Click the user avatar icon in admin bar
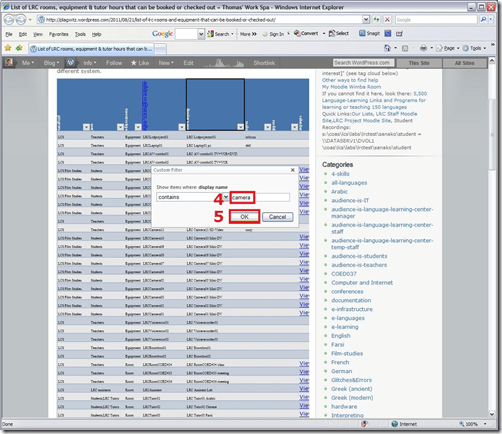 pyautogui.click(x=9, y=63)
